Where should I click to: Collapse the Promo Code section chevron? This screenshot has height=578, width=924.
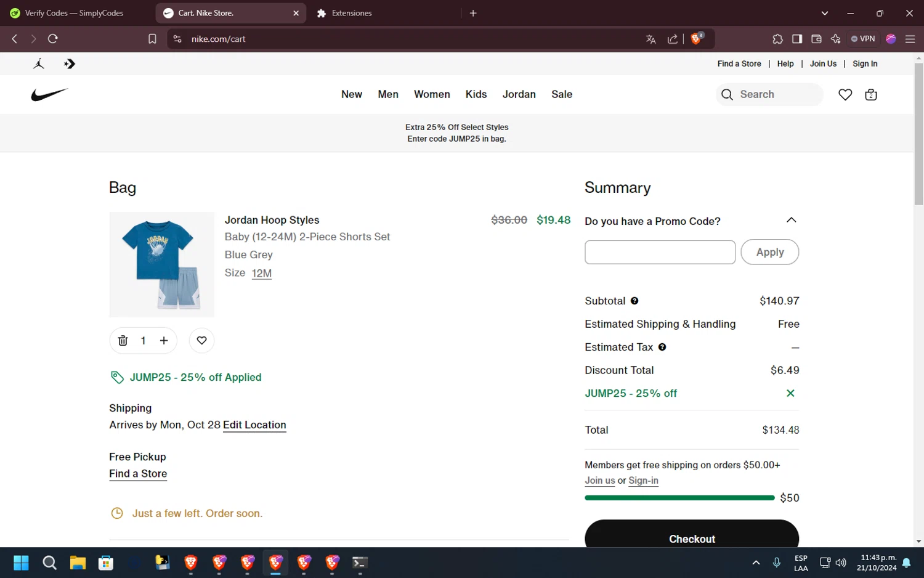[x=792, y=220]
